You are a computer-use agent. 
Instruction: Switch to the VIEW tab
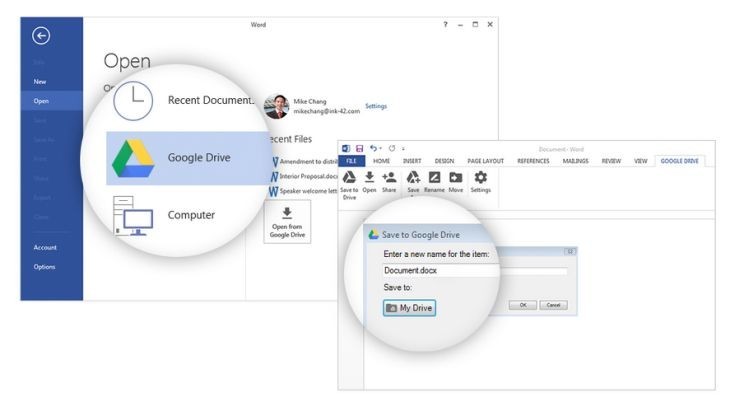click(x=641, y=161)
